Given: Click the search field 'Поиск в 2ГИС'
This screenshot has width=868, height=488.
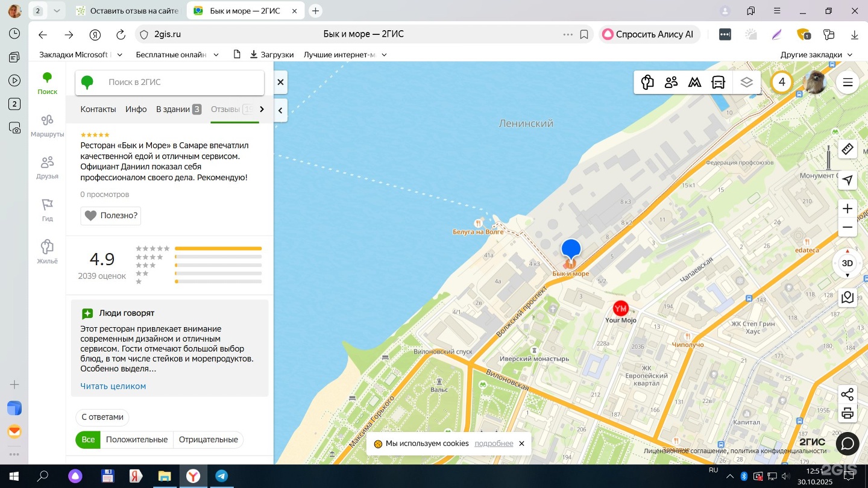Looking at the screenshot, I should coord(181,83).
